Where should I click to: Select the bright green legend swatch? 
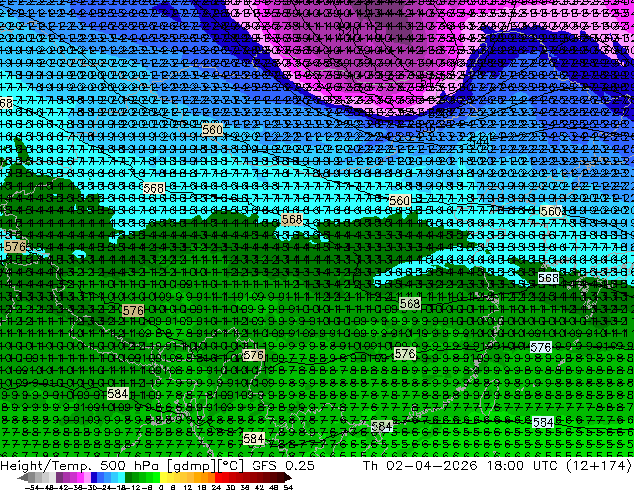(x=156, y=478)
